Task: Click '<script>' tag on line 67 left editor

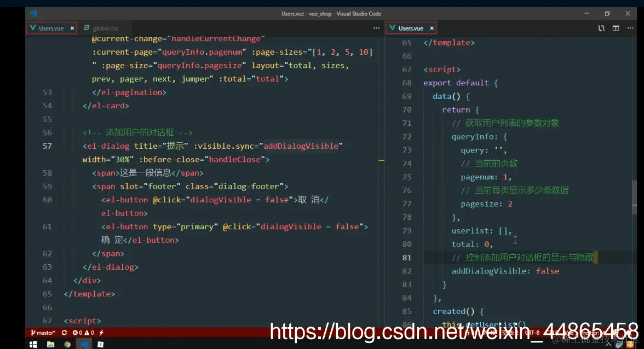Action: pos(82,321)
